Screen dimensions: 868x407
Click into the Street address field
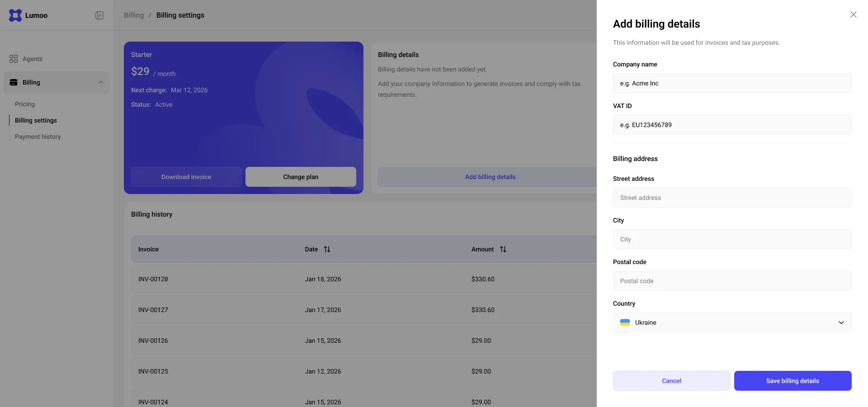pos(732,198)
